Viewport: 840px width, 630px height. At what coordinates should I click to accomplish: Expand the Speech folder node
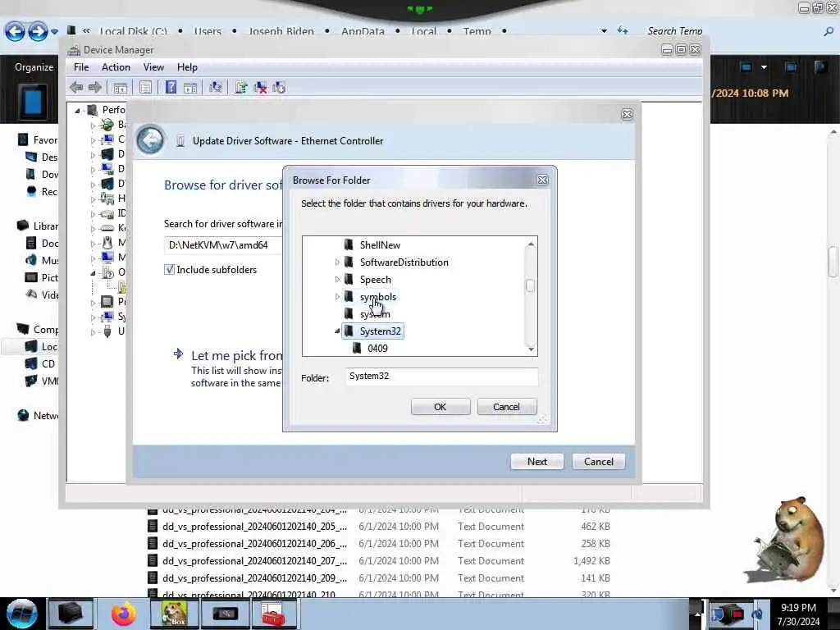[x=337, y=279]
